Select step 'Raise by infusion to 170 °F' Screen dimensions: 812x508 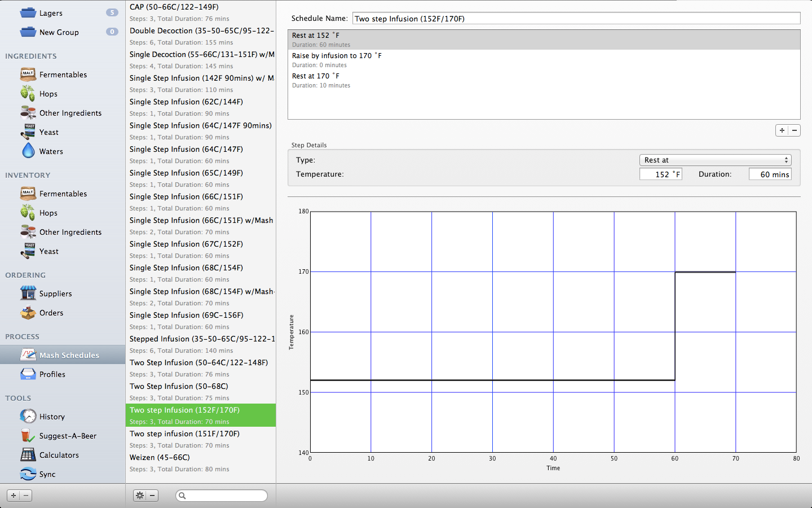544,60
